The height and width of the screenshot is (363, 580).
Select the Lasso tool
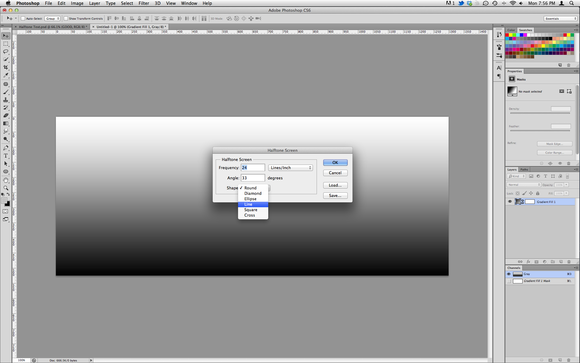coord(6,51)
